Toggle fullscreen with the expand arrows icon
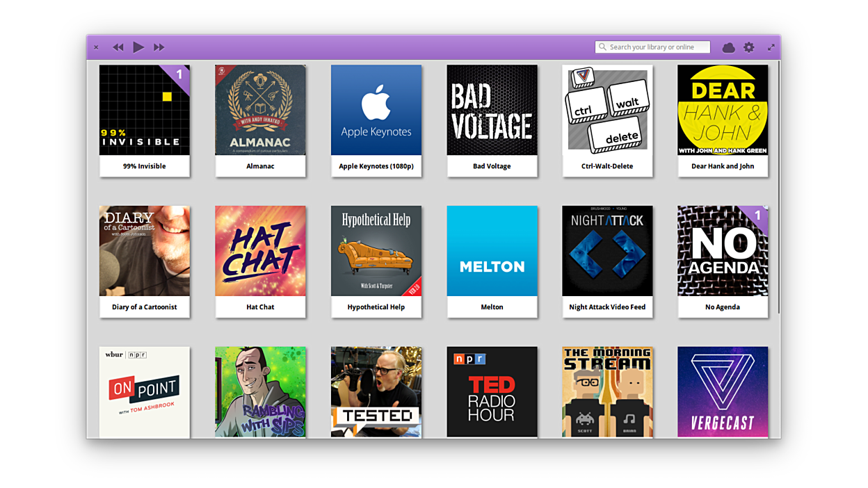 coord(771,47)
